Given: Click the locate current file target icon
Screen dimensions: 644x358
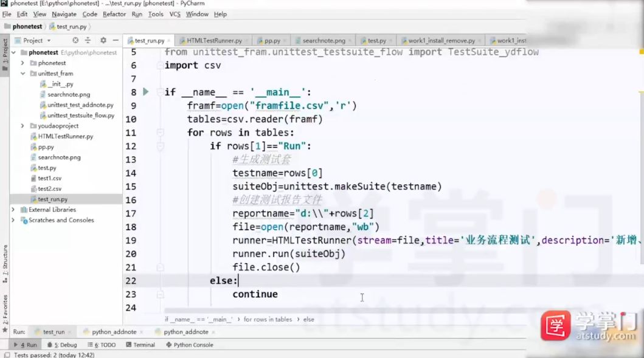Looking at the screenshot, I should (x=75, y=41).
